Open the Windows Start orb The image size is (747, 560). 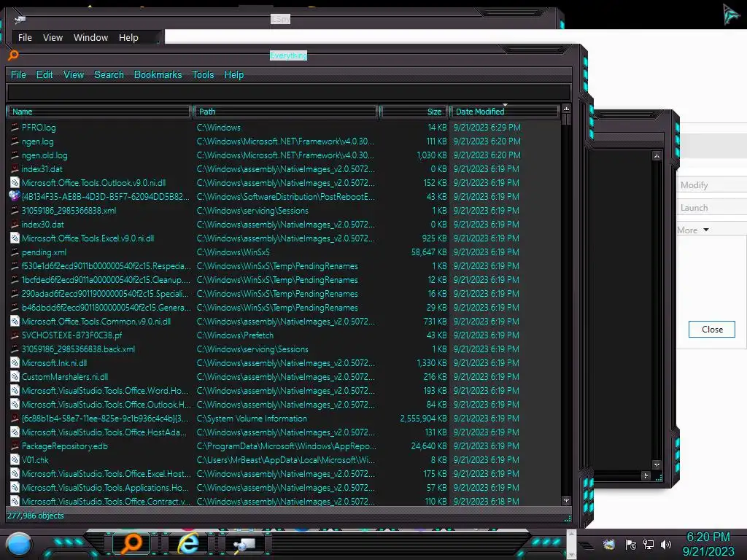(x=18, y=544)
